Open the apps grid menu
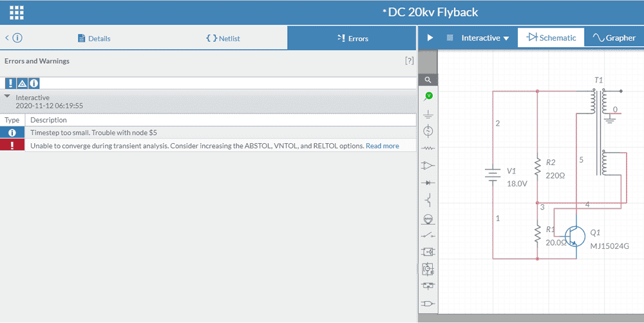Viewport: 644px width, 323px height. click(17, 12)
